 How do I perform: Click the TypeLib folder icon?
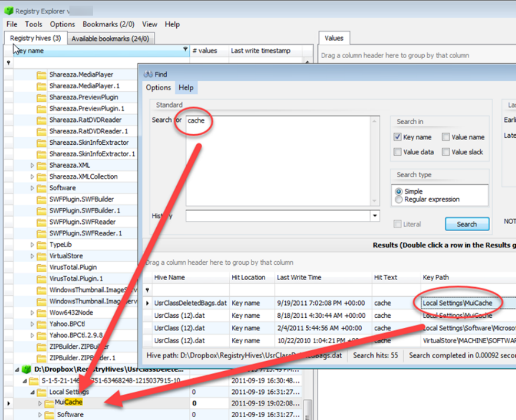pos(42,245)
